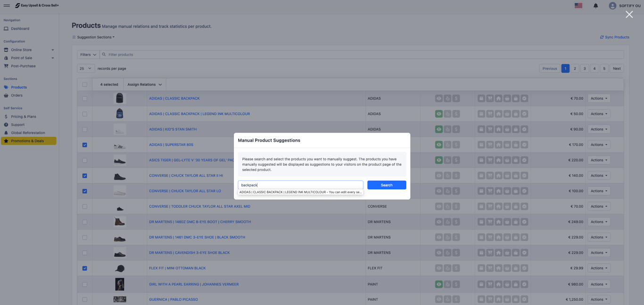Open the Actions dropdown for Flex Fit Mini Ottoman Black
This screenshot has height=305, width=644.
[x=599, y=268]
